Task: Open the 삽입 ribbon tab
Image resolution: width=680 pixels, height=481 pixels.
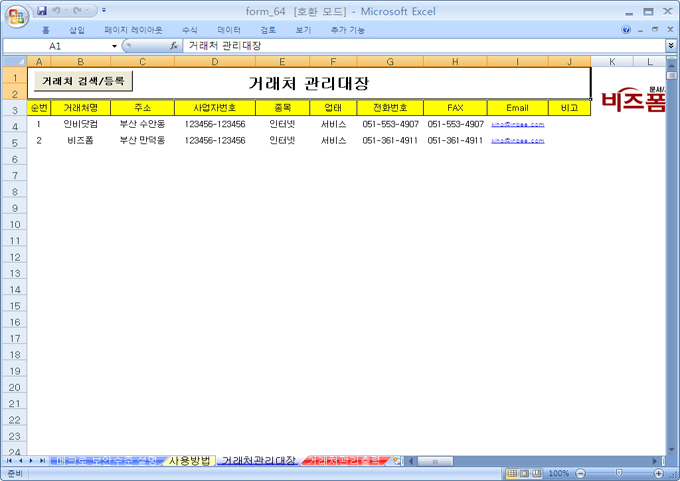Action: pos(77,30)
